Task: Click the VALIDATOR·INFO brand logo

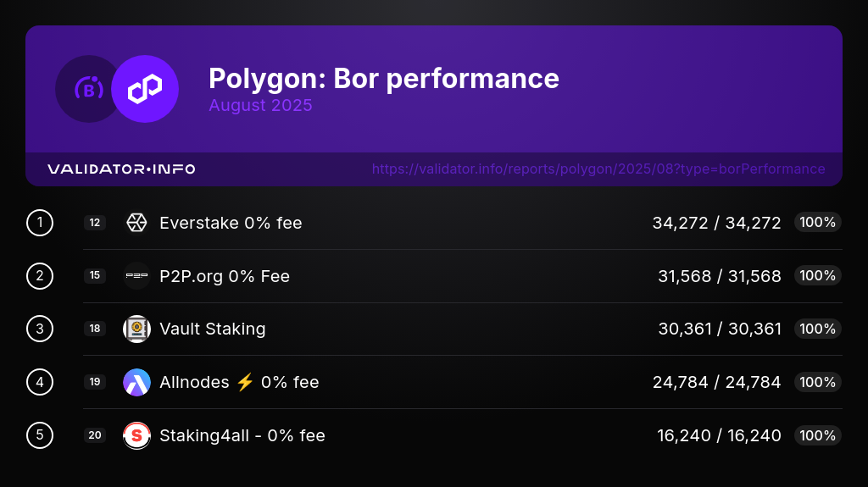Action: coord(121,169)
